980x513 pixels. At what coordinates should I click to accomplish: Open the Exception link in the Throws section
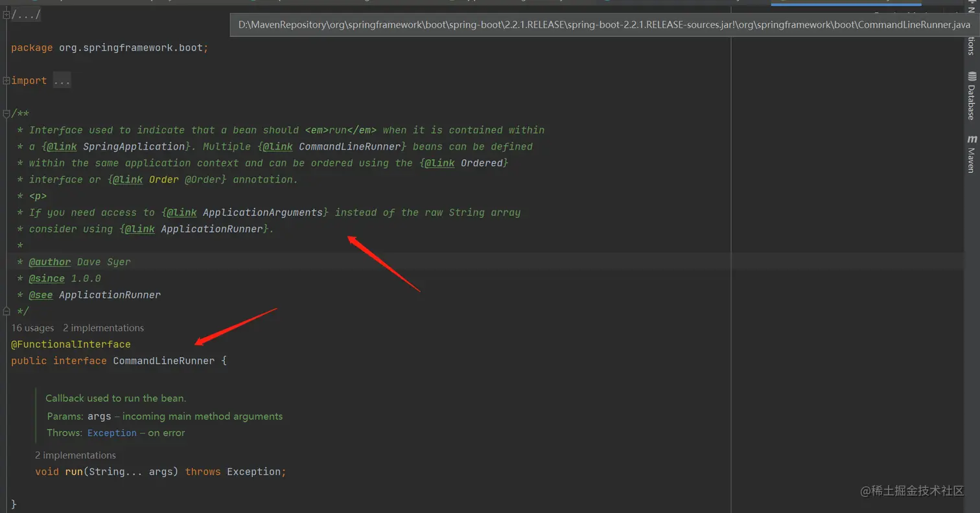112,433
